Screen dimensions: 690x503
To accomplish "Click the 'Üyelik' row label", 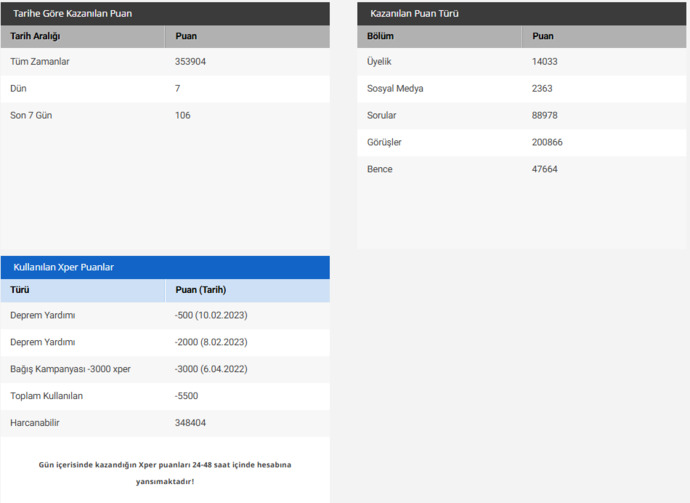I will pos(379,62).
